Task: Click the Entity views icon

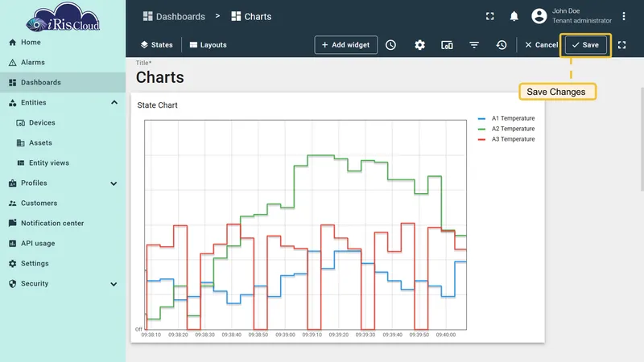Action: pyautogui.click(x=21, y=163)
